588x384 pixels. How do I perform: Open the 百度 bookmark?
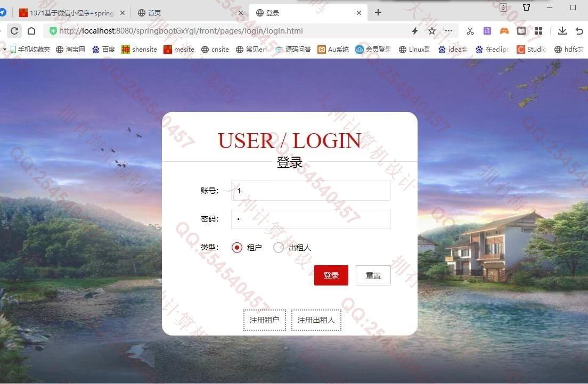tap(103, 49)
